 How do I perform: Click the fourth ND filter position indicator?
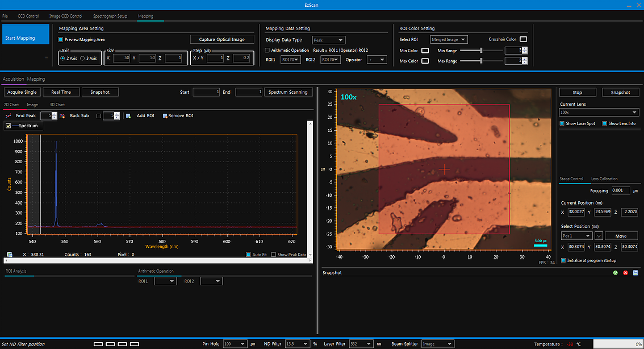134,344
